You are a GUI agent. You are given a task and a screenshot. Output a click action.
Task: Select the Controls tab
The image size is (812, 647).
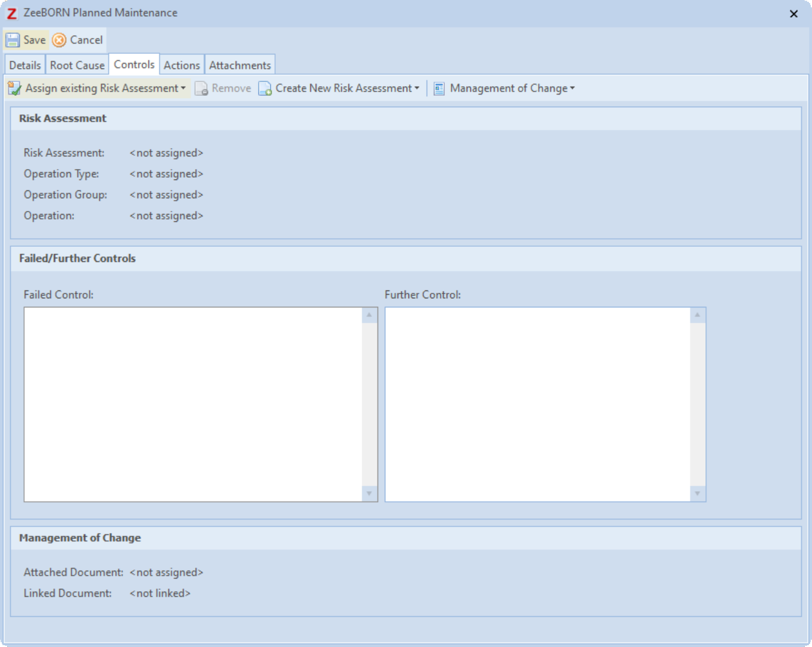[x=134, y=64]
